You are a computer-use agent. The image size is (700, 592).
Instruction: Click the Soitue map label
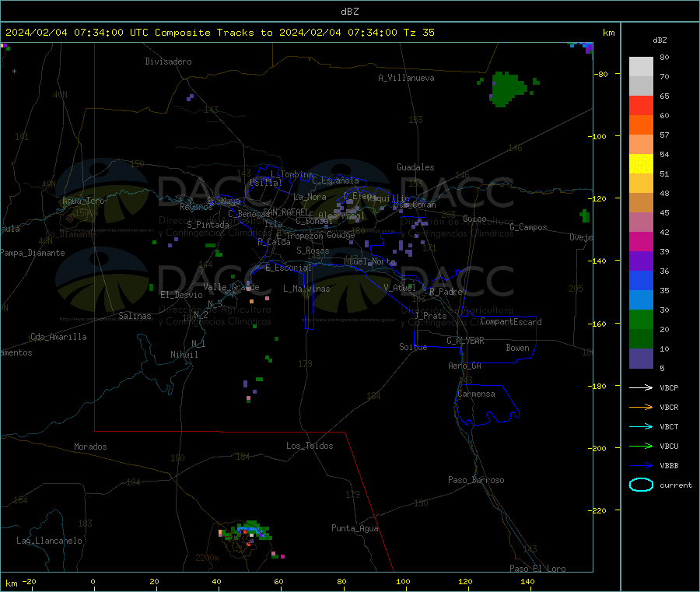click(413, 347)
